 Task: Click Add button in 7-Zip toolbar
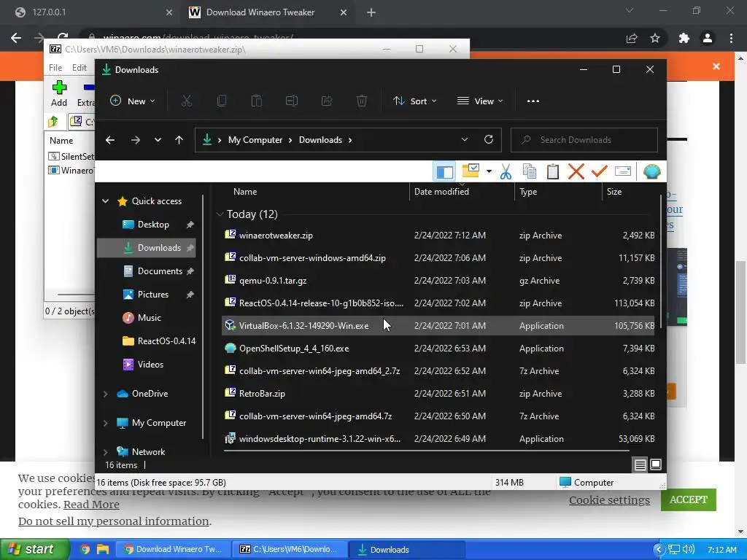point(59,94)
